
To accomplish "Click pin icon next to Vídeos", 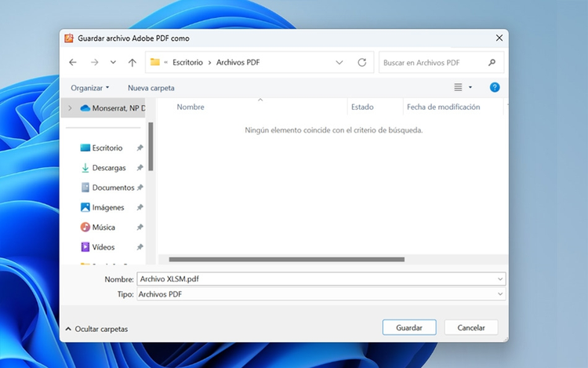I will 140,247.
